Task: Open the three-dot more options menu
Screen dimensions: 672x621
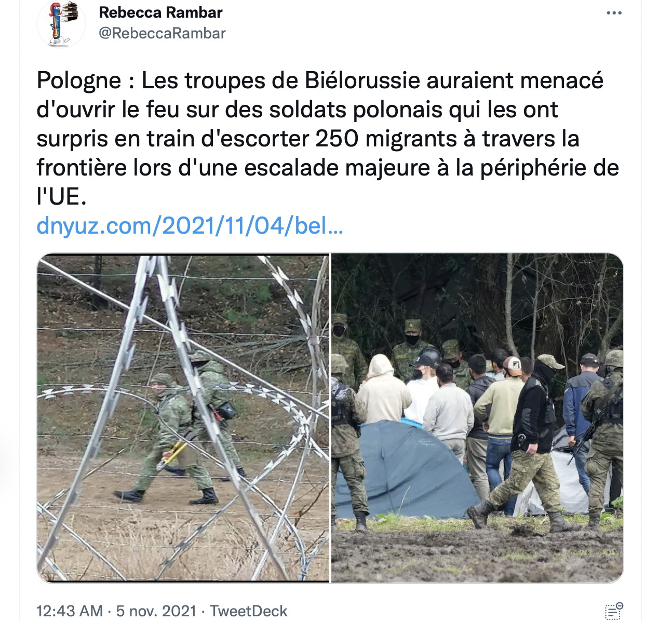Action: [x=614, y=13]
